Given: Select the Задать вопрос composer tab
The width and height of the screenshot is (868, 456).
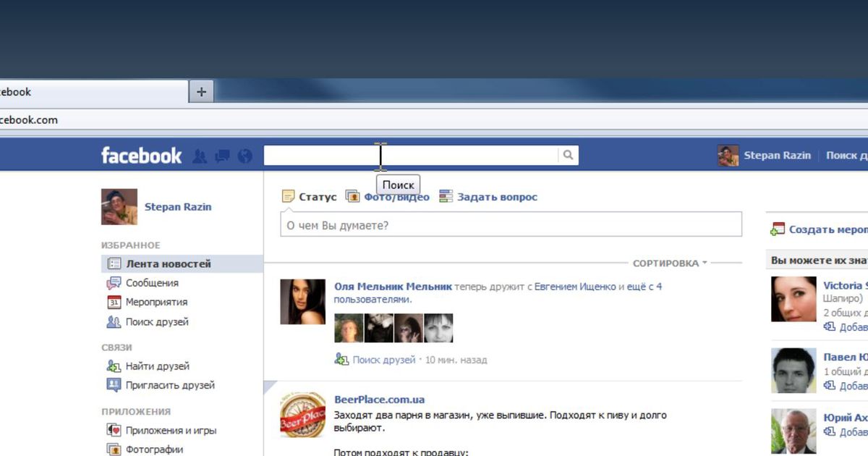Looking at the screenshot, I should [488, 197].
